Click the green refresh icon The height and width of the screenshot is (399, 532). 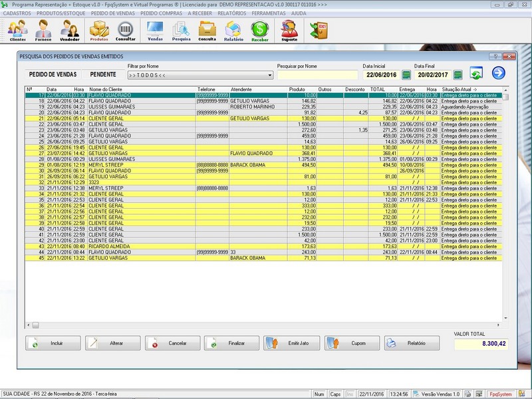(x=476, y=73)
